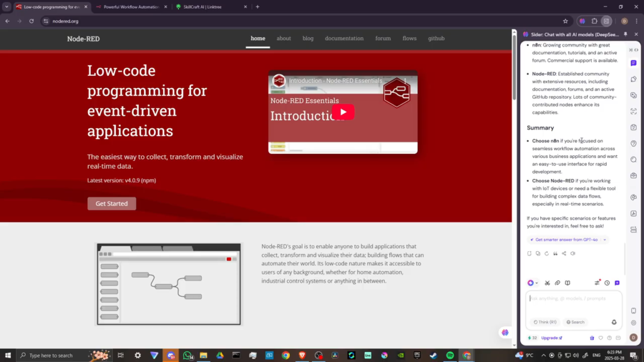Switch to SkillCraft AI Linktree tab

coord(211,7)
